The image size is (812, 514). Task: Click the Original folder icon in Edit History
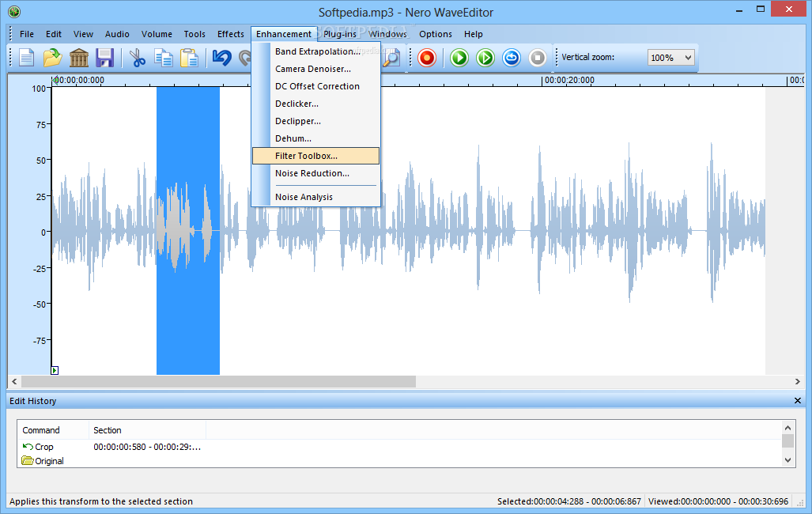tap(28, 460)
